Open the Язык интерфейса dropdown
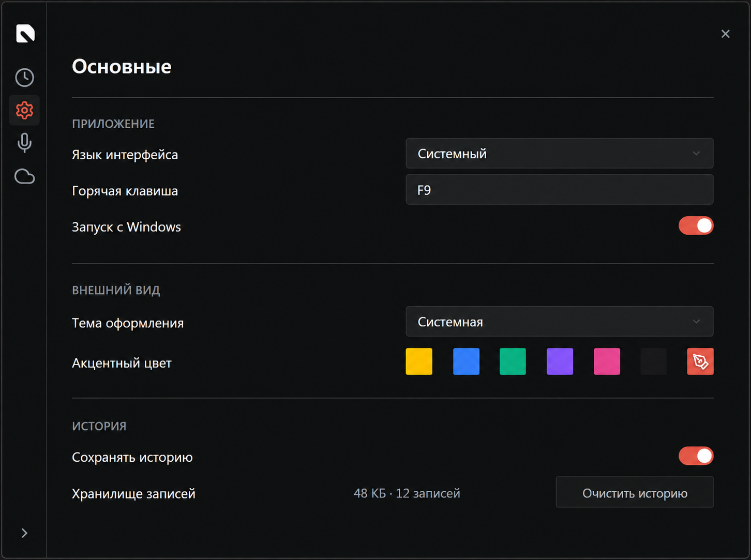Screen dimensions: 751x560 [x=559, y=154]
